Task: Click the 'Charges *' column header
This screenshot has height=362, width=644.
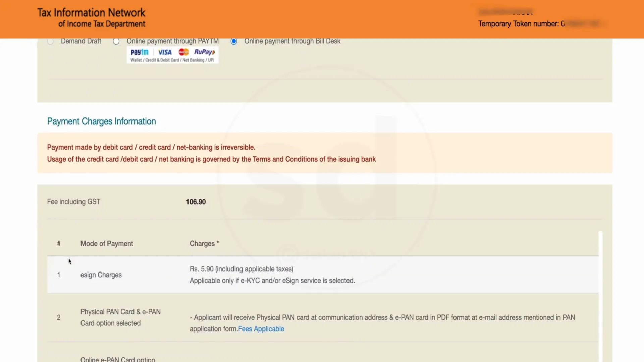Action: [x=204, y=244]
